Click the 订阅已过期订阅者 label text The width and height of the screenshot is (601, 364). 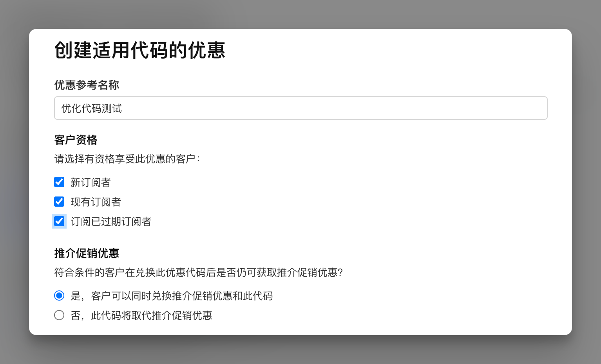click(x=111, y=222)
